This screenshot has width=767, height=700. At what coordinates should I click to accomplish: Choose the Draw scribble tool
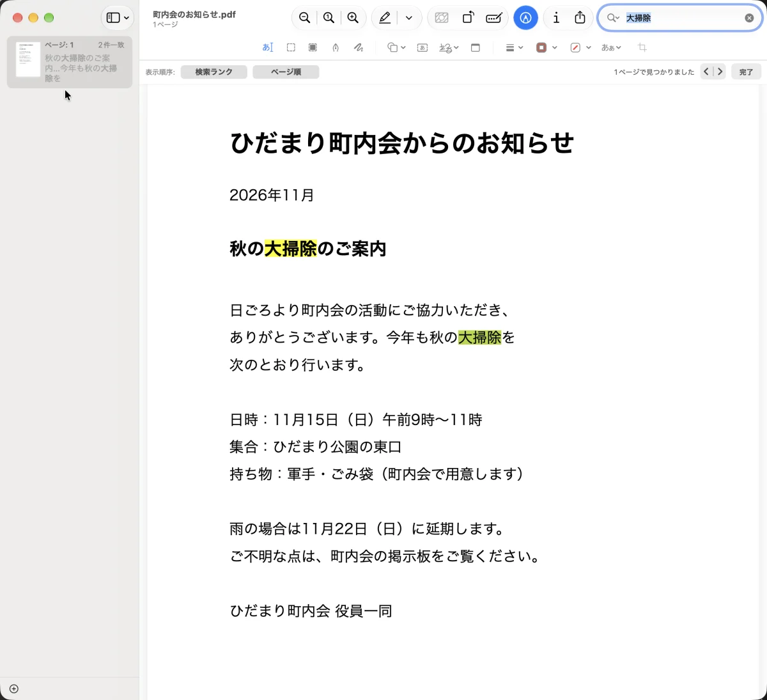359,47
